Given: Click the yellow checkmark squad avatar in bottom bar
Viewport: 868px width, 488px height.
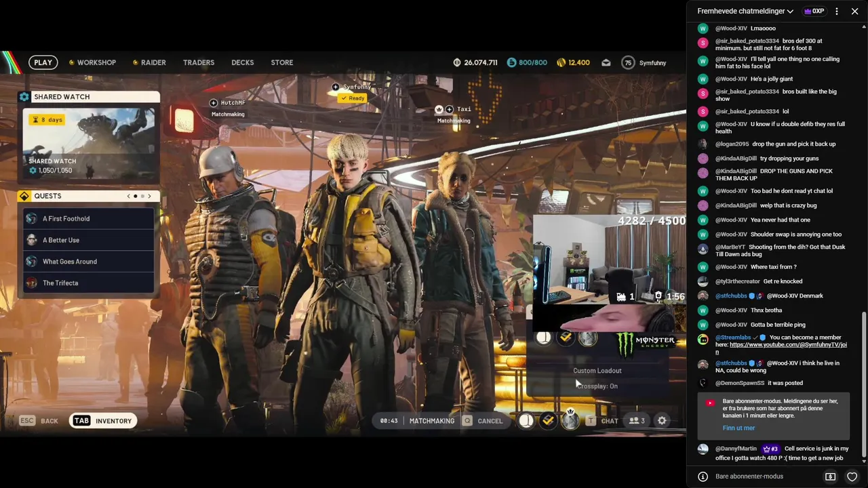Looking at the screenshot, I should 549,421.
